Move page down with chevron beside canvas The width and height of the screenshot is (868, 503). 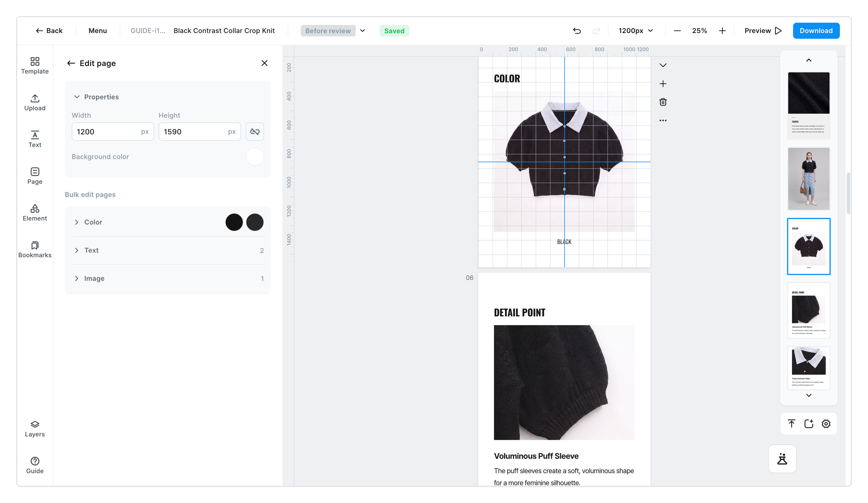tap(663, 65)
